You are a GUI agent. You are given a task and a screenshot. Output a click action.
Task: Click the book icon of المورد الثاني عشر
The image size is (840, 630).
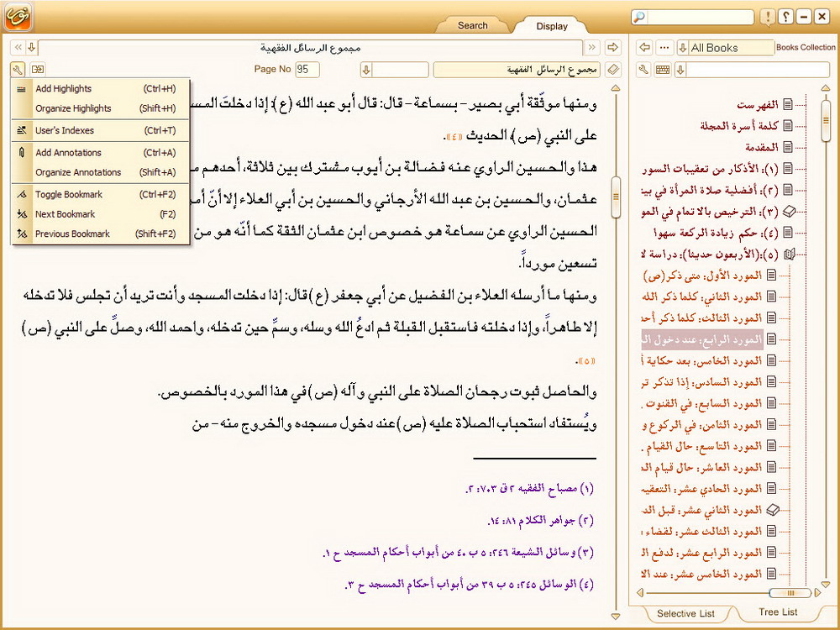pos(773,510)
